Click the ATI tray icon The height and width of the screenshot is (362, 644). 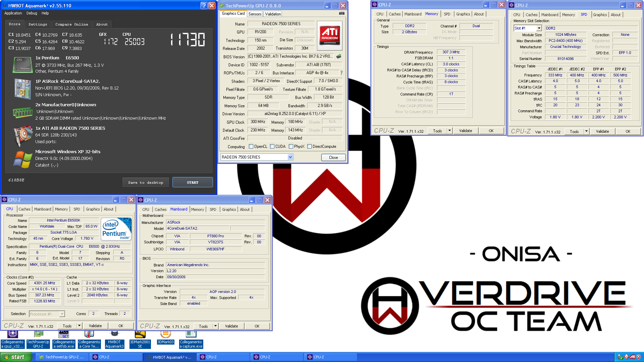coord(633,357)
